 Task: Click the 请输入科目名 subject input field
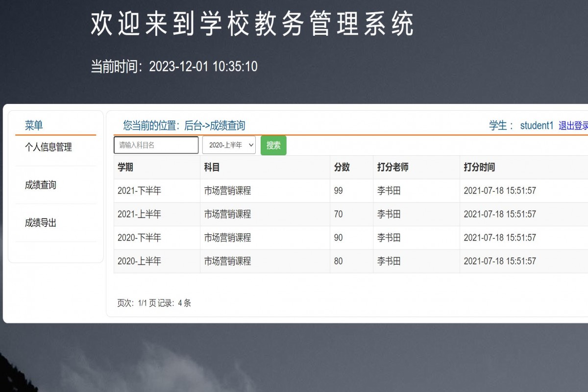click(x=155, y=145)
